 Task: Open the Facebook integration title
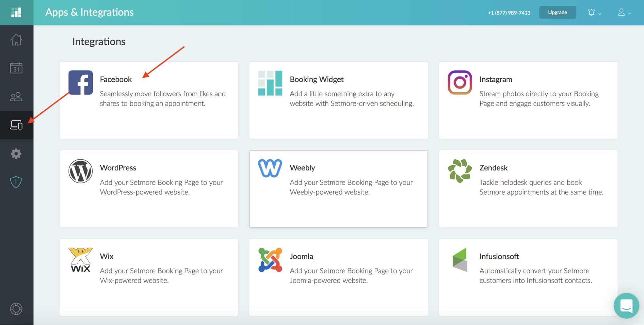pos(116,79)
